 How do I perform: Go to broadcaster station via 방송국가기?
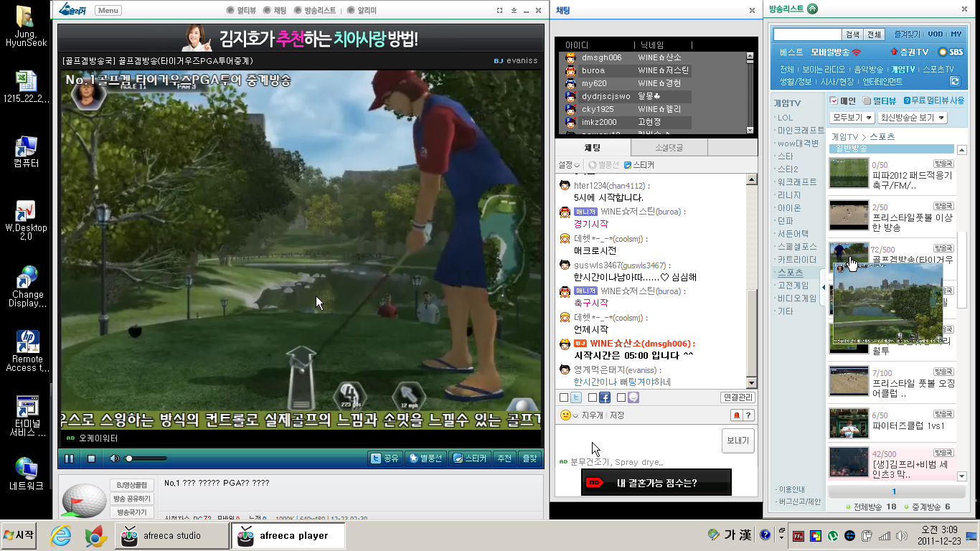(131, 512)
